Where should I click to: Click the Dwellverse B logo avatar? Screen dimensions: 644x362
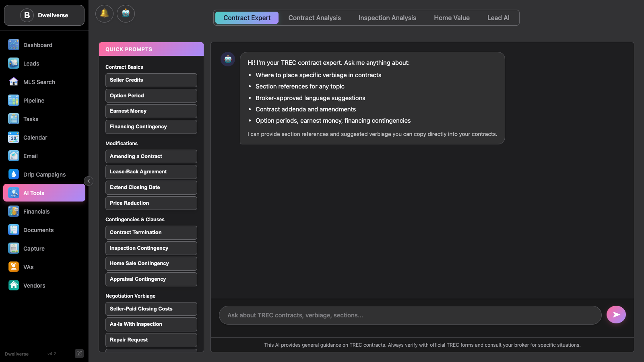[x=27, y=15]
